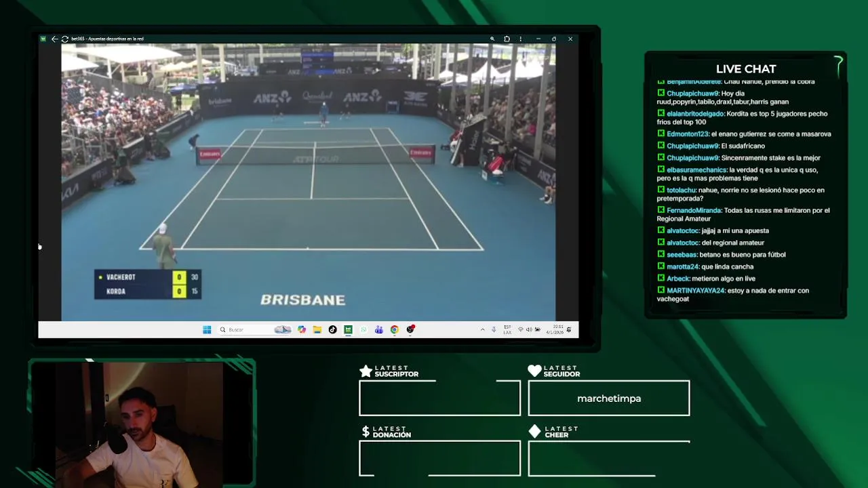Open Google Chrome from the taskbar

click(x=394, y=329)
